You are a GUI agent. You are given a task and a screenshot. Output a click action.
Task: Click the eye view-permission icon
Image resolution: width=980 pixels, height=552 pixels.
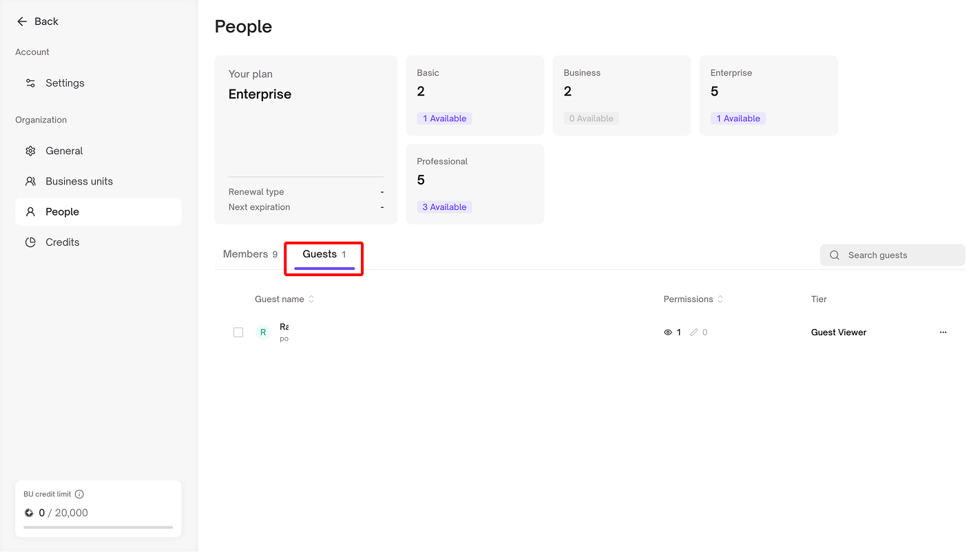click(667, 332)
